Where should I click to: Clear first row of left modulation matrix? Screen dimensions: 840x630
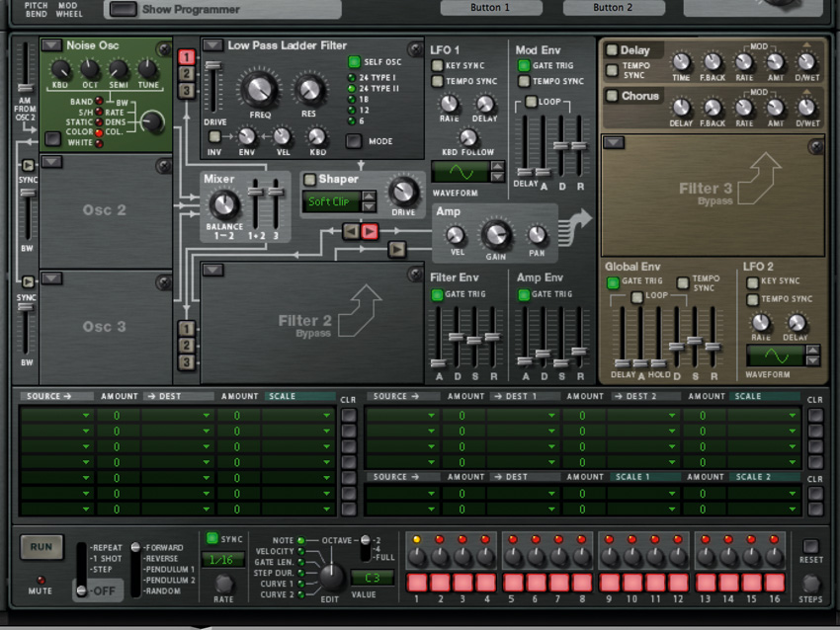click(x=349, y=416)
